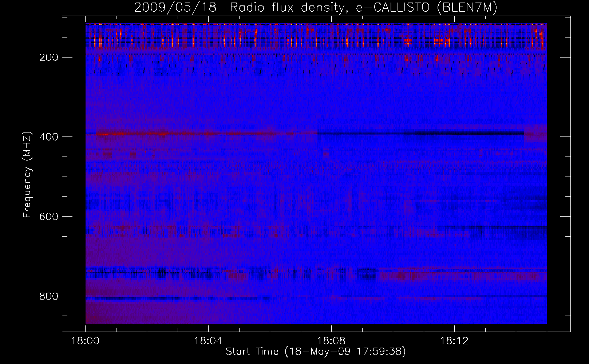This screenshot has height=364, width=589.
Task: Click the 600 frequency tick label
Action: click(x=49, y=217)
